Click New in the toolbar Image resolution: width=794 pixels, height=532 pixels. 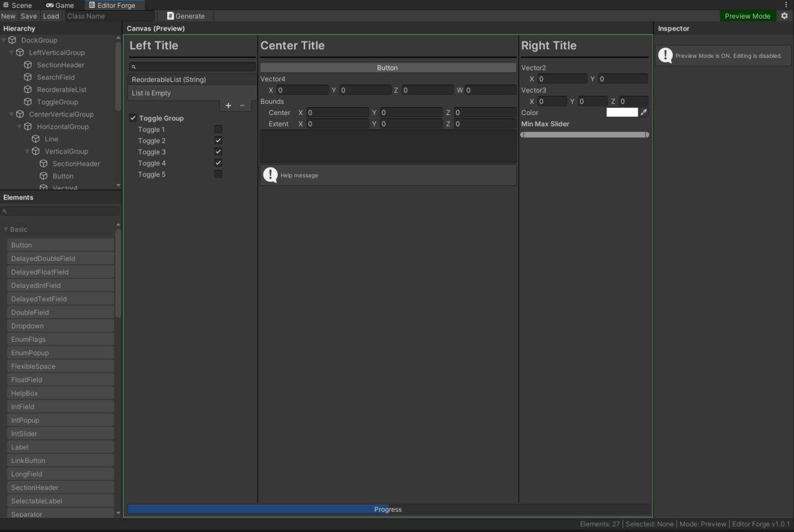8,16
